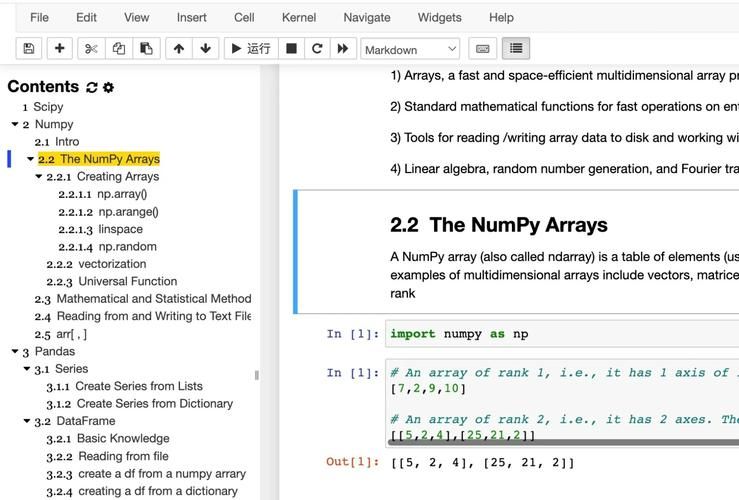Viewport: 739px width, 500px height.
Task: Restart and run all with fast-forward icon
Action: [343, 49]
